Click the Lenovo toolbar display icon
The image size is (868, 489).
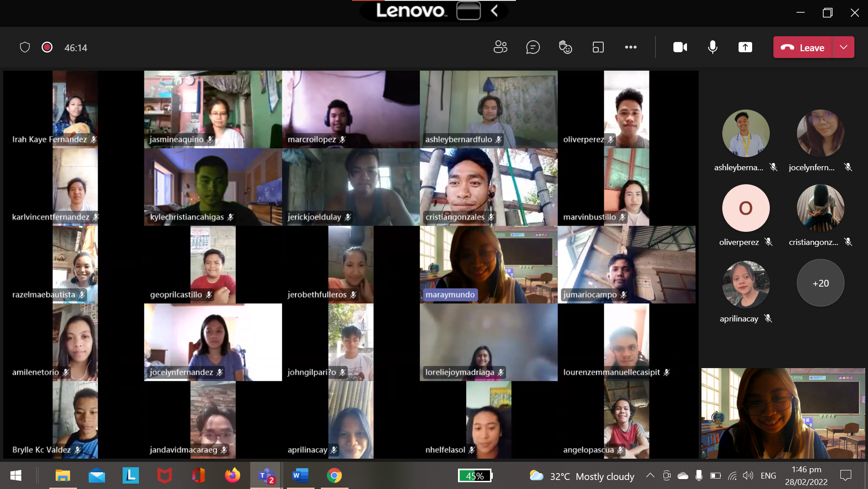tap(468, 10)
